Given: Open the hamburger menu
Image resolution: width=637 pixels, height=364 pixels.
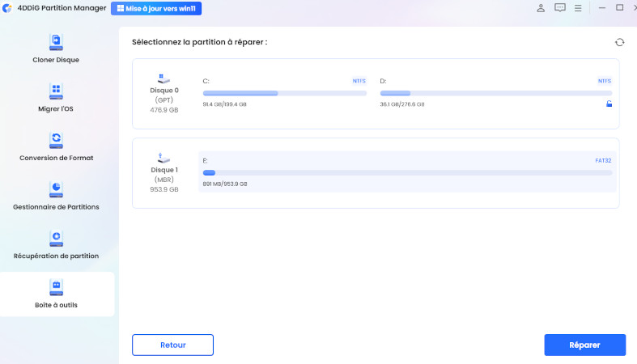Looking at the screenshot, I should click(x=580, y=8).
